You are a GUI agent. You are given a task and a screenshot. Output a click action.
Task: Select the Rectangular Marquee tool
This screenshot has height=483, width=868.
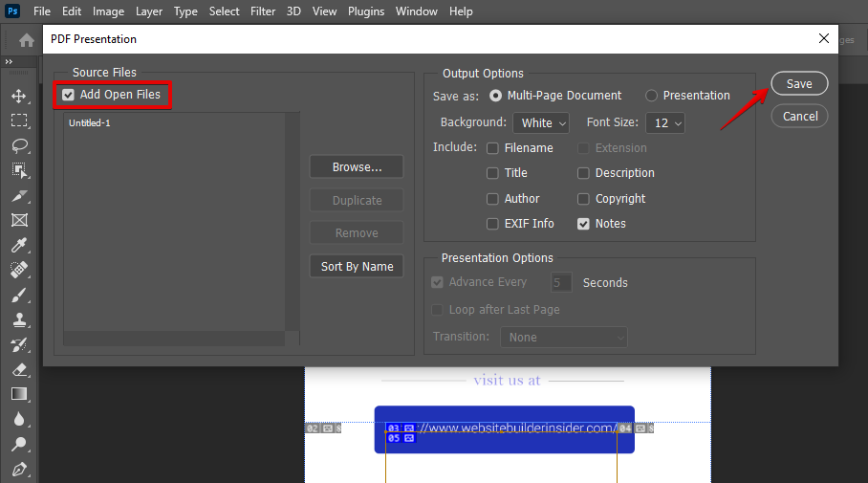19,121
